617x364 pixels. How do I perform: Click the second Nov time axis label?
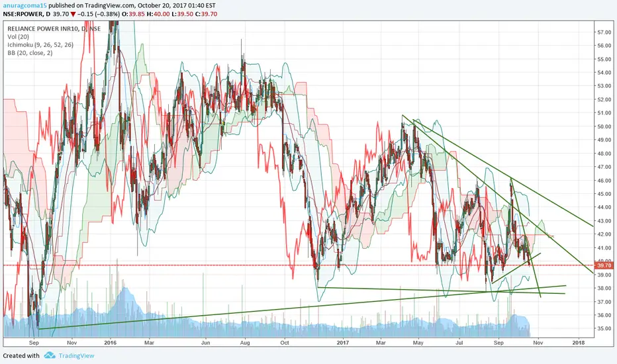click(538, 343)
